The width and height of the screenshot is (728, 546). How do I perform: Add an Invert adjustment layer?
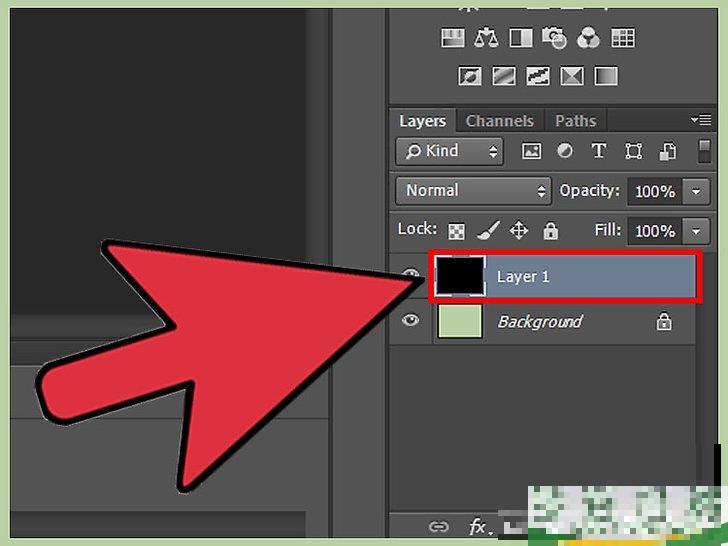point(470,76)
